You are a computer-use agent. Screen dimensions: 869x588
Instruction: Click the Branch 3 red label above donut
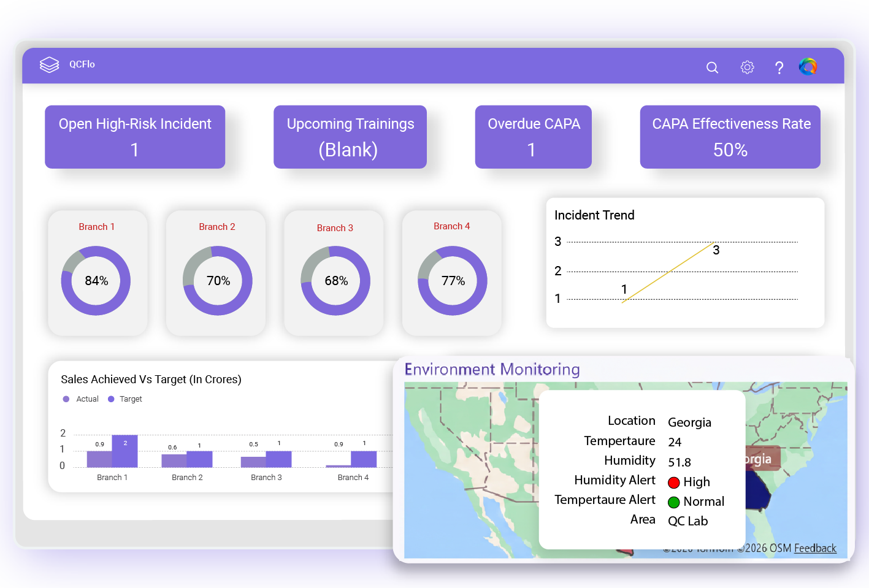(x=335, y=228)
